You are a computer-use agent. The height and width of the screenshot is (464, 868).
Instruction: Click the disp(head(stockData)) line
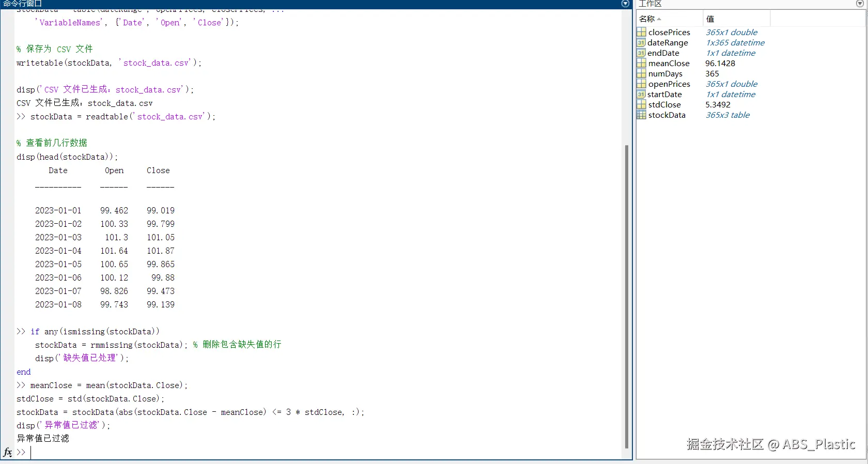click(x=67, y=157)
